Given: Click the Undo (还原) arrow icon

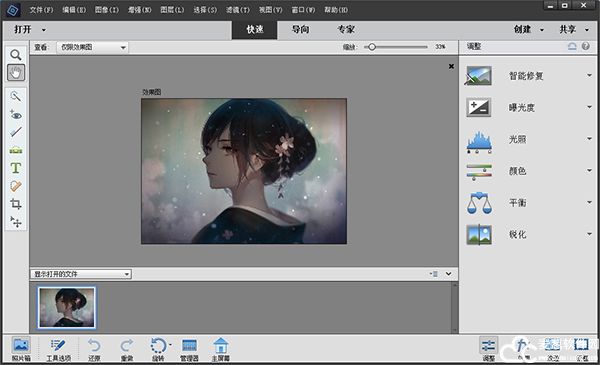Looking at the screenshot, I should [94, 345].
